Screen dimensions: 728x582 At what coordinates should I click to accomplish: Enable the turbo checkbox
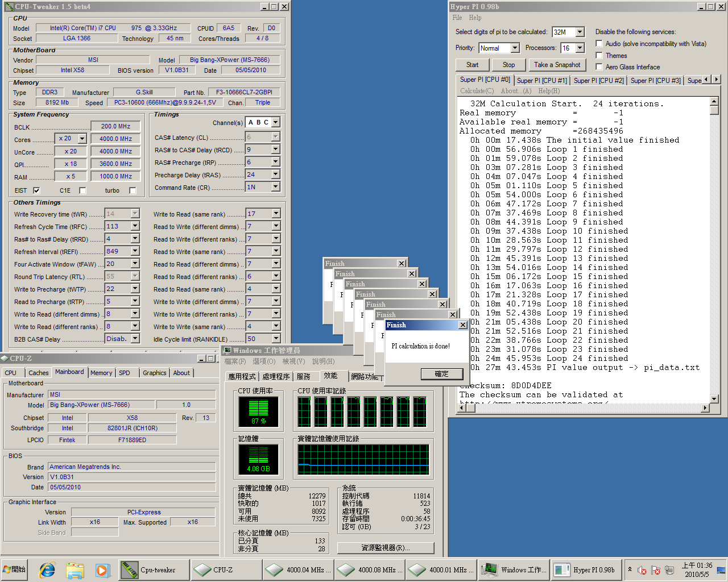(133, 190)
